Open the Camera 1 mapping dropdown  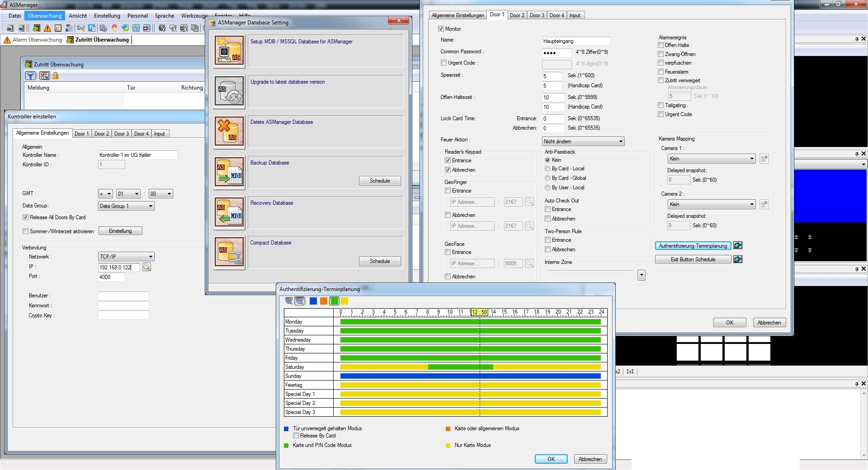[x=752, y=159]
